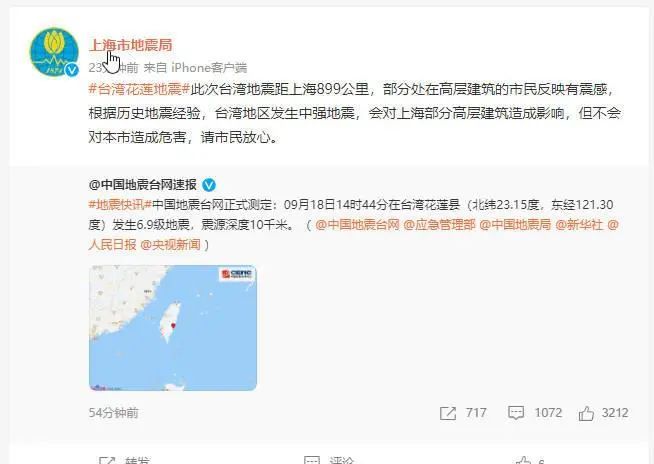Screen dimensions: 654x464
Task: Open the 54分钟前 timestamp of original post
Action: point(113,413)
